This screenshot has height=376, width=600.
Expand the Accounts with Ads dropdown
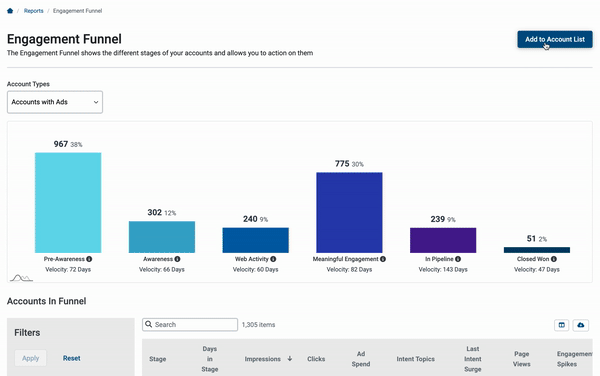pyautogui.click(x=55, y=102)
